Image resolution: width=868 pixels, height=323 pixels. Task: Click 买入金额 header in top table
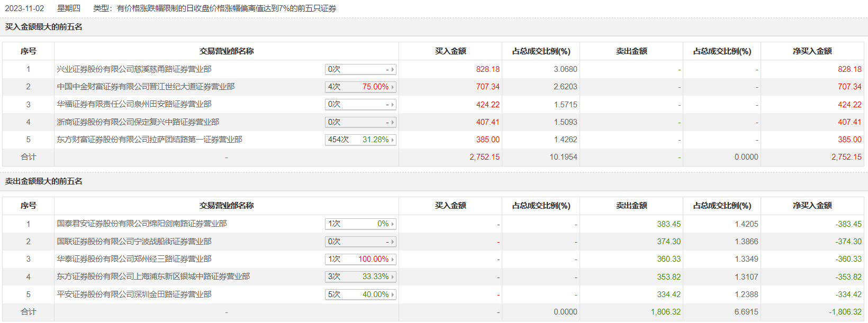click(x=450, y=51)
